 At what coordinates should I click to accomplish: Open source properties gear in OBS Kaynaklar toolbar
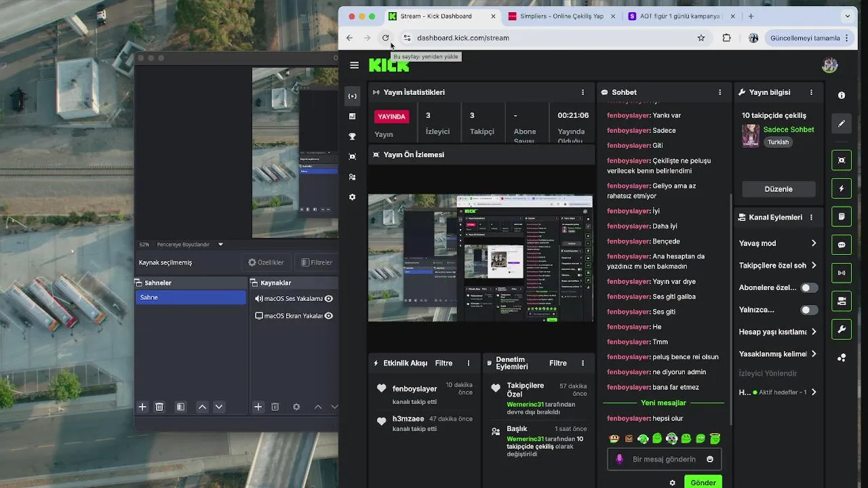[296, 407]
